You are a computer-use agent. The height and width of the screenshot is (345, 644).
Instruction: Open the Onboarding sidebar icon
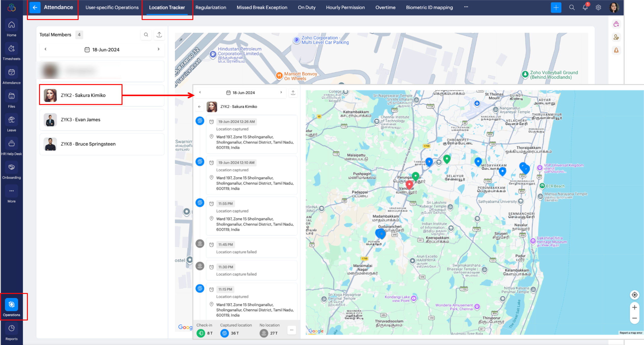click(x=11, y=167)
